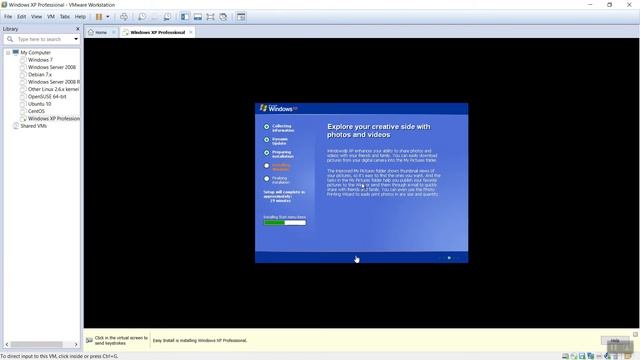The width and height of the screenshot is (640, 360).
Task: Select My Computer in the Library
Action: (35, 53)
